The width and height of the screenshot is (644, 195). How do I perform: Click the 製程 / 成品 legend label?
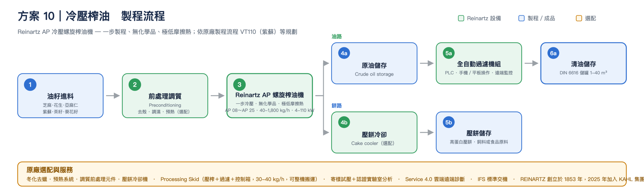pyautogui.click(x=541, y=18)
